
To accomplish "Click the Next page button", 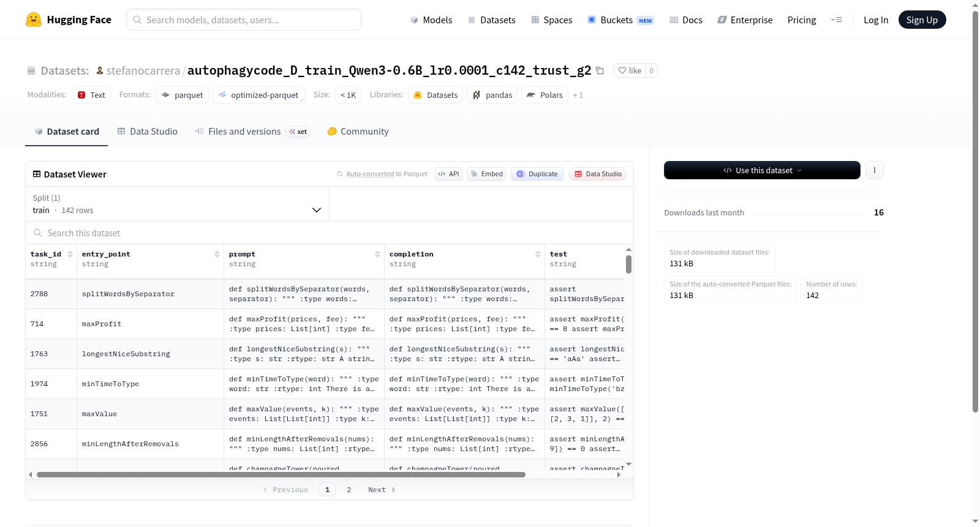I will 382,490.
